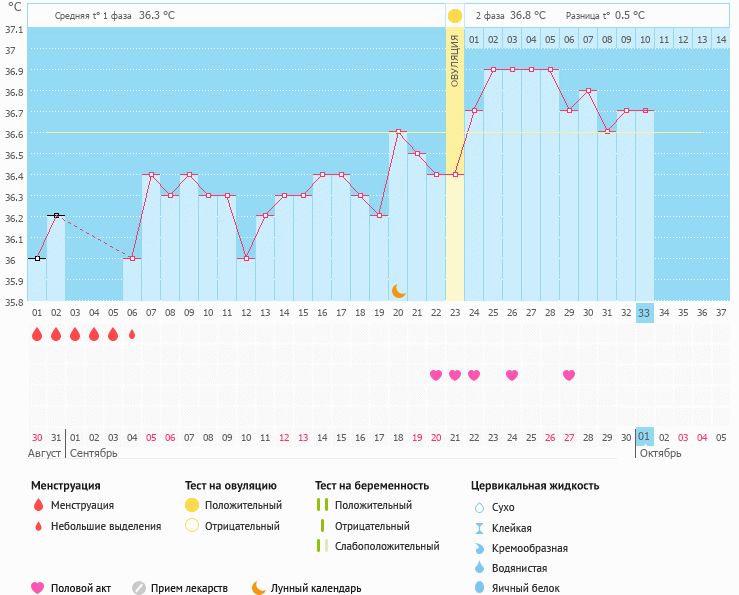Click the moon icon on cycle day 20
Screen dimensions: 739x595
point(399,291)
